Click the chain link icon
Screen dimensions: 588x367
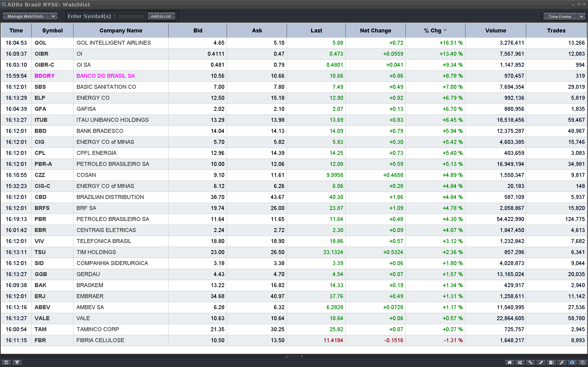tap(530, 362)
